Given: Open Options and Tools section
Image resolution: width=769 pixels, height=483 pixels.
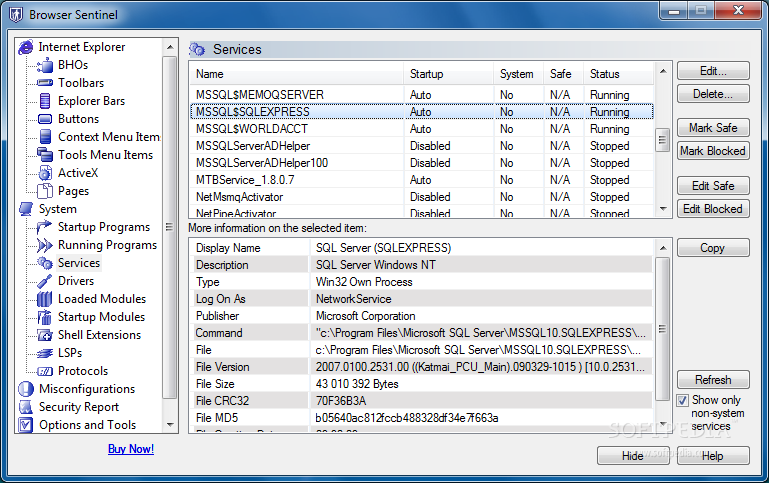Looking at the screenshot, I should tap(87, 425).
